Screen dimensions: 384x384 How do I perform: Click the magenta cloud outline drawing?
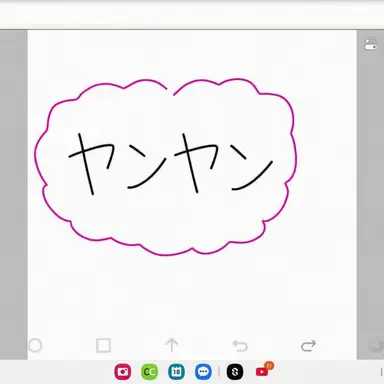click(166, 168)
